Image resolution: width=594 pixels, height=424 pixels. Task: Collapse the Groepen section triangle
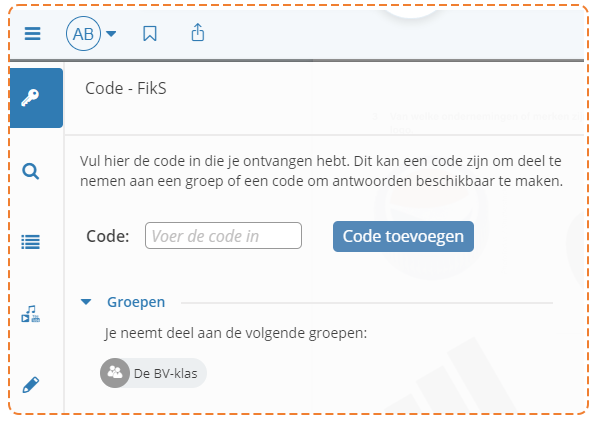pyautogui.click(x=86, y=302)
